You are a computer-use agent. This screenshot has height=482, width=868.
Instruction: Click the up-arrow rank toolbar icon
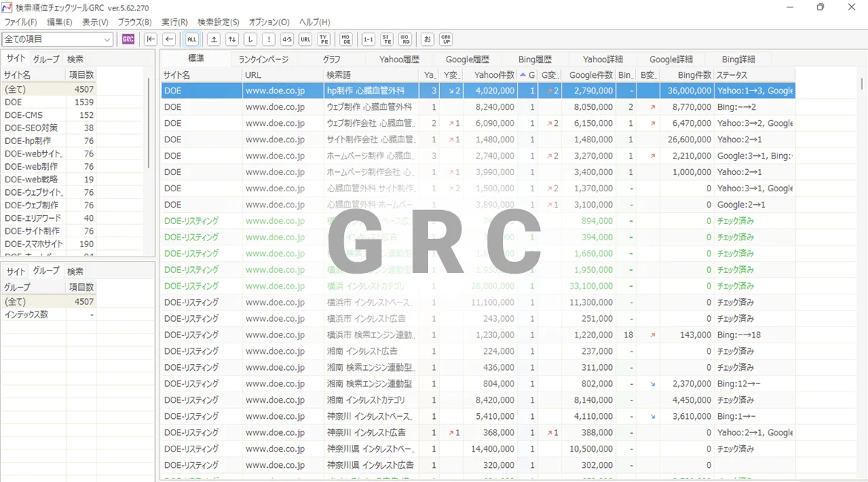pyautogui.click(x=214, y=39)
